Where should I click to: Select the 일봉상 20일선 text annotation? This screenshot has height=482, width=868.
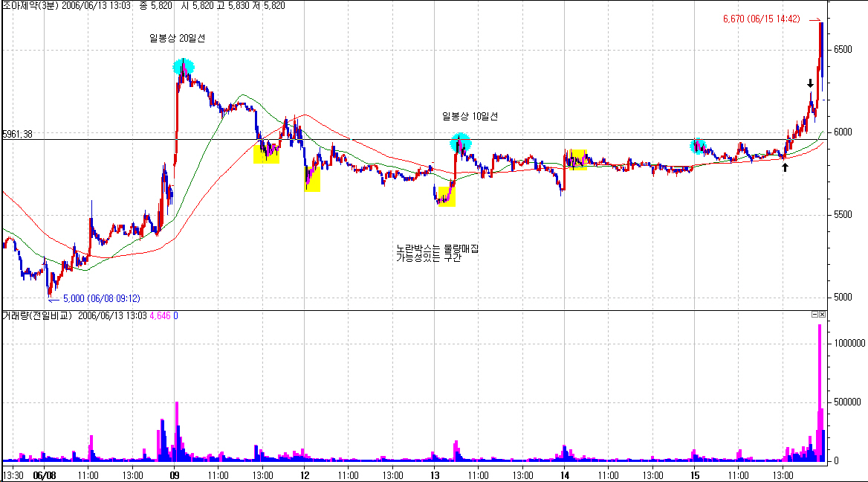tap(178, 38)
